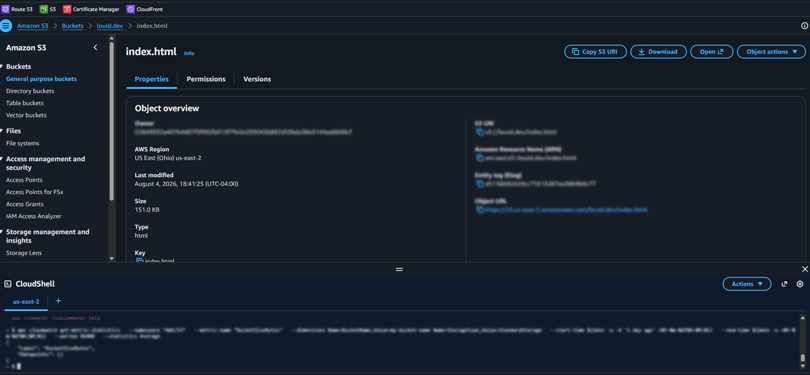Open the blurred Object URL link
Viewport: 810px width, 375px height.
(x=566, y=210)
